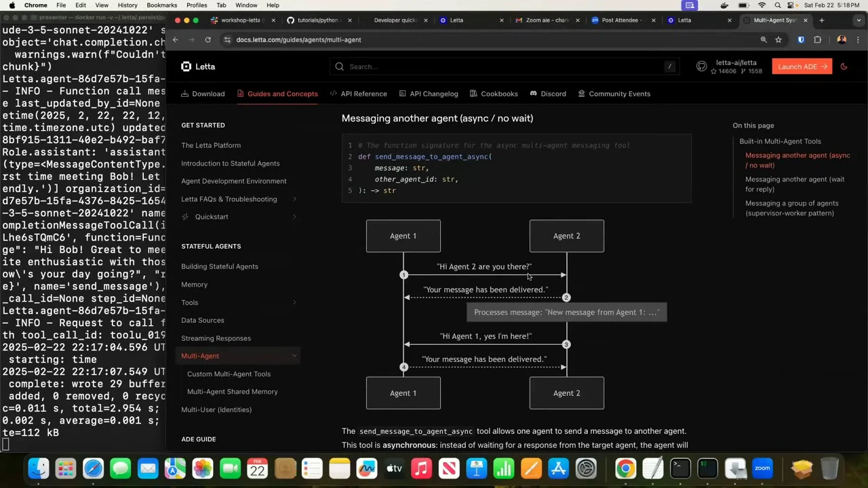Open Introduction to Stateful Agents page
The height and width of the screenshot is (488, 868).
[x=230, y=163]
